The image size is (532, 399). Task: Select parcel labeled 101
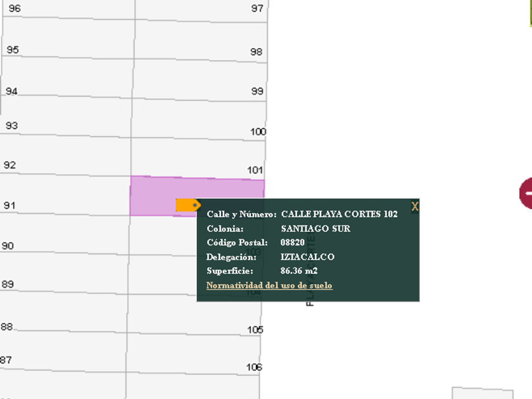198,158
